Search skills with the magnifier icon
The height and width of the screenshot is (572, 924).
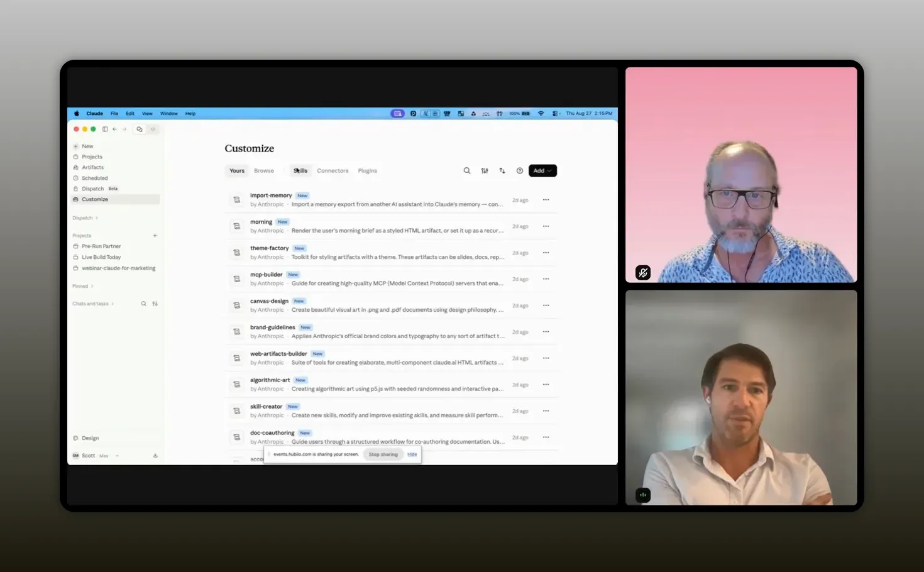tap(467, 171)
